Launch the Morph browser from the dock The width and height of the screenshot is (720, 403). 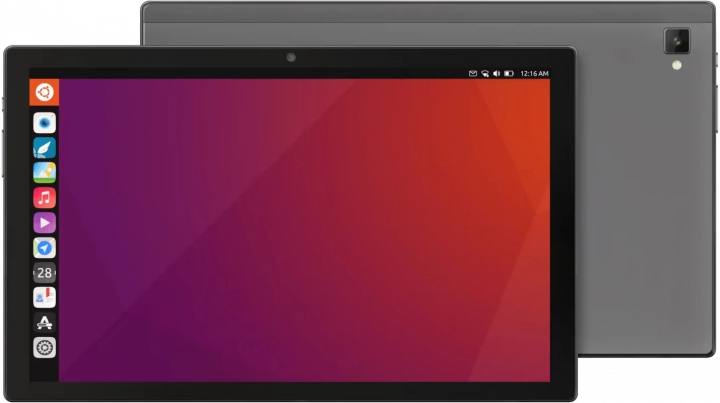coord(45,123)
